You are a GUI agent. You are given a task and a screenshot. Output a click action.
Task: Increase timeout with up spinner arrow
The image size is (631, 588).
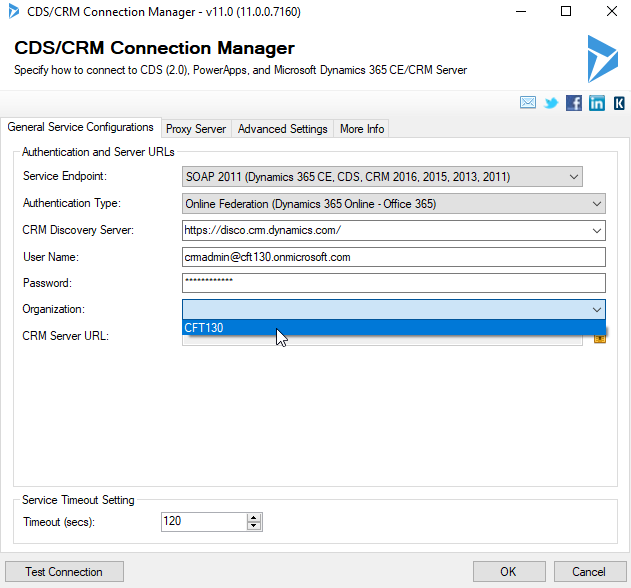(x=254, y=518)
